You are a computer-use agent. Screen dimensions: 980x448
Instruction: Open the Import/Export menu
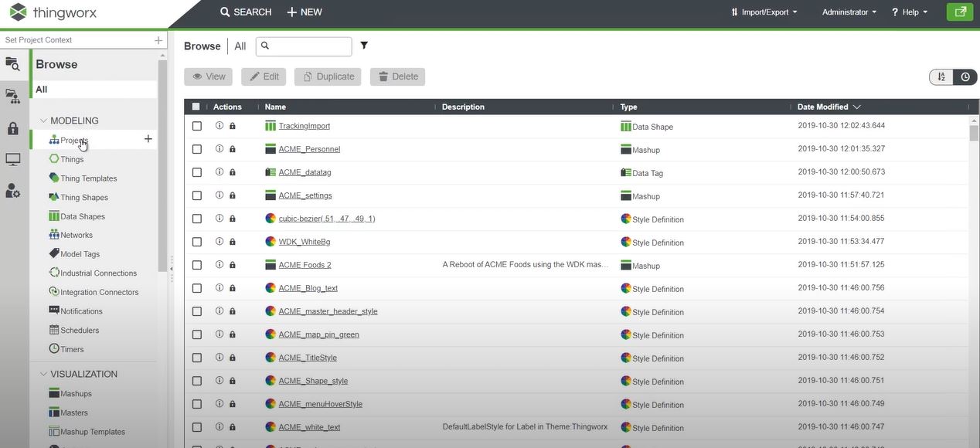pos(764,12)
